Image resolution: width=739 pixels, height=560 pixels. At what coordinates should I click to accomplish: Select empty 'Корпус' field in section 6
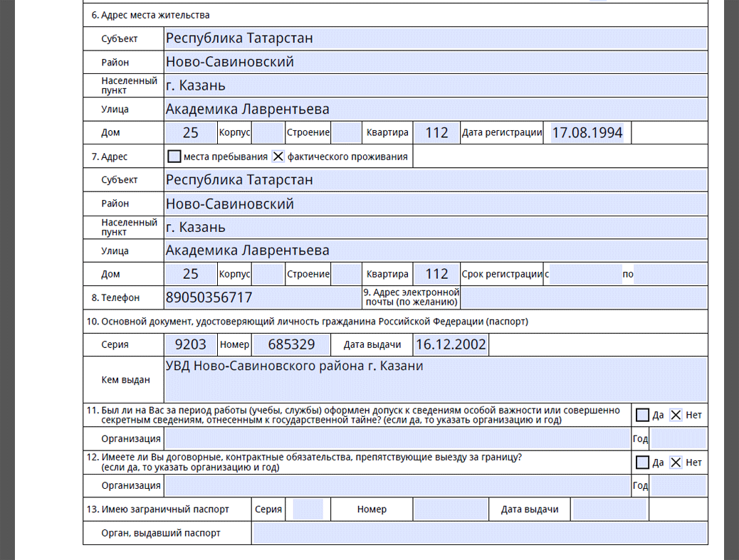pyautogui.click(x=268, y=133)
